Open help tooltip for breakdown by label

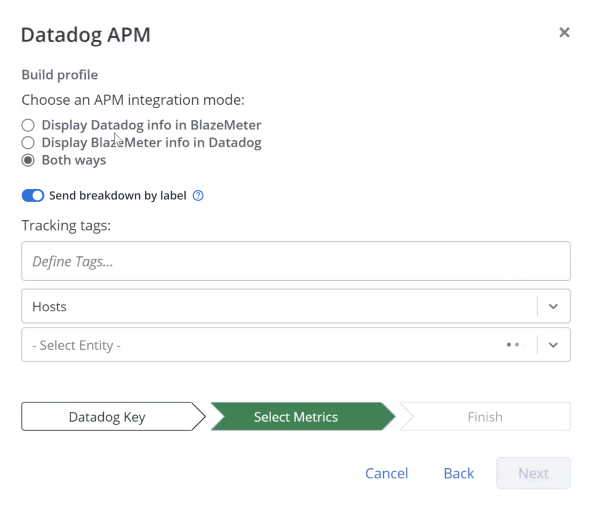[x=198, y=196]
